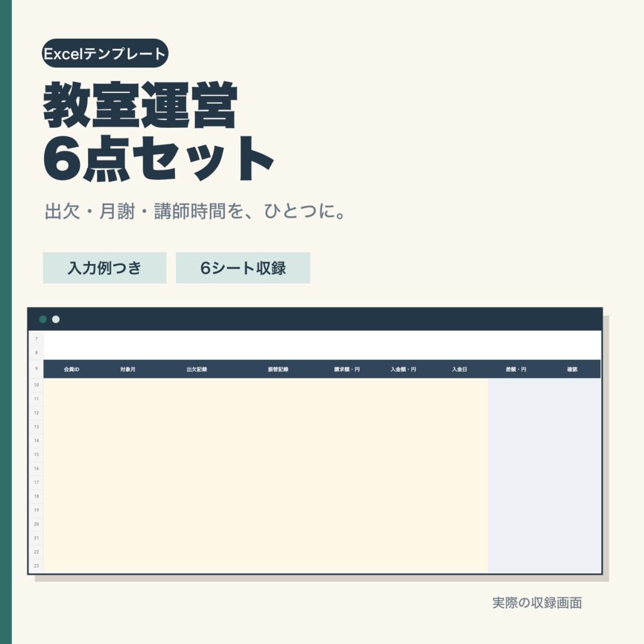Viewport: 644px width, 644px height.
Task: Click the 実際の収録画面 caption
Action: click(537, 603)
